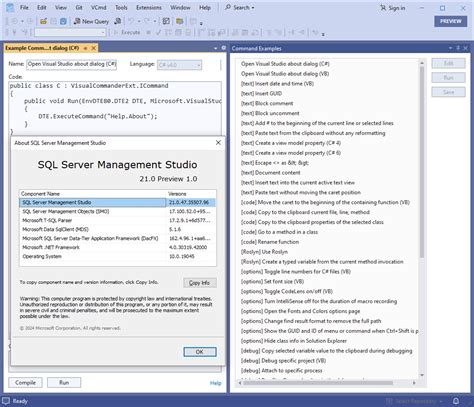This screenshot has width=474, height=407.
Task: Open Command Examples window position dropdown
Action: (450, 48)
